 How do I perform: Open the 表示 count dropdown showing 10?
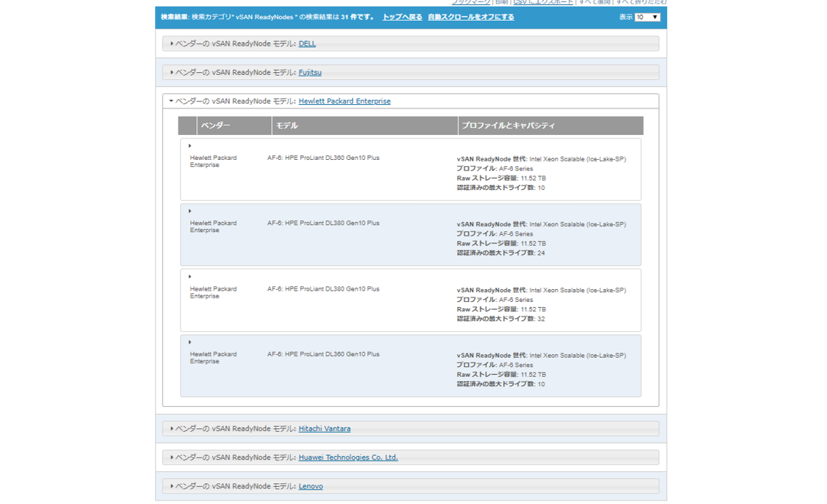coord(647,17)
